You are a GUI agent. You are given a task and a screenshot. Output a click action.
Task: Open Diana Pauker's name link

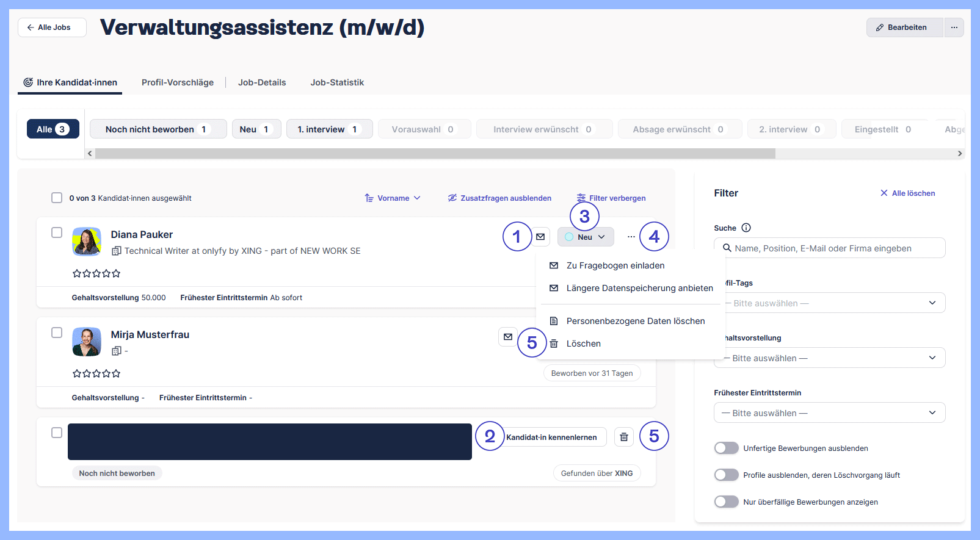pos(142,235)
